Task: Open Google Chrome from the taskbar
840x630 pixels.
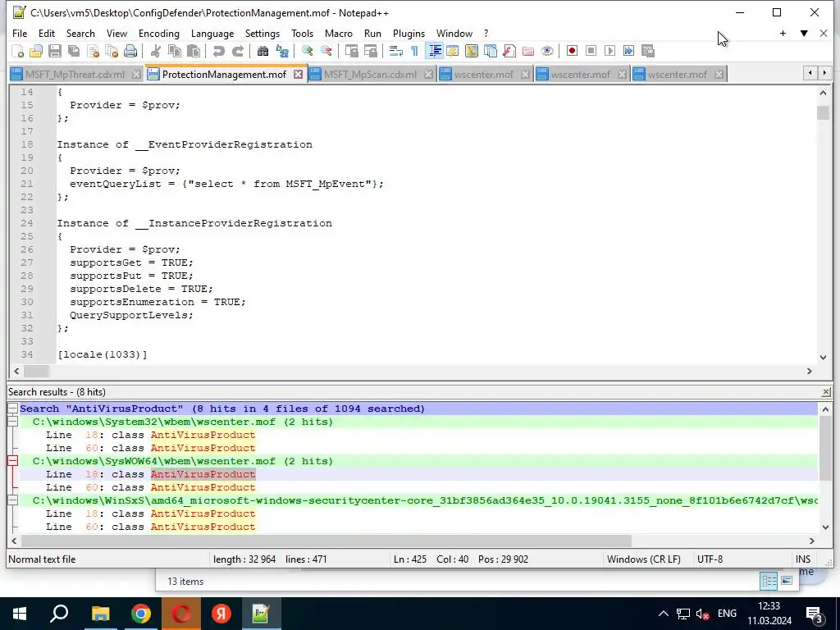Action: pyautogui.click(x=141, y=614)
